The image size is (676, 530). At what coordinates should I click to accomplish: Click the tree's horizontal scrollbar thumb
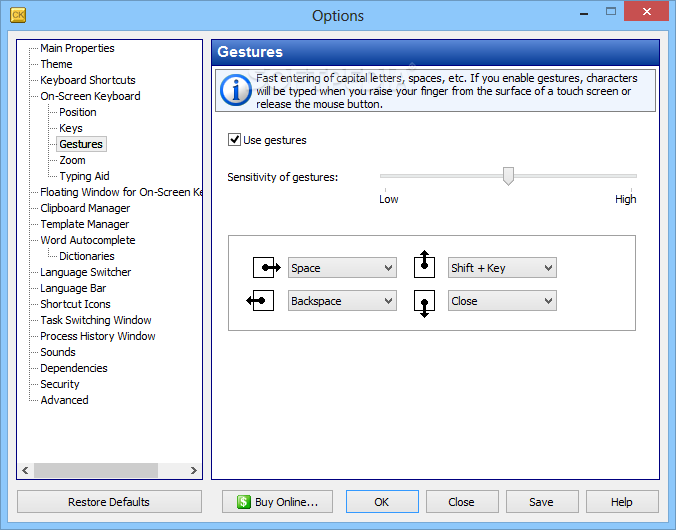(96, 470)
